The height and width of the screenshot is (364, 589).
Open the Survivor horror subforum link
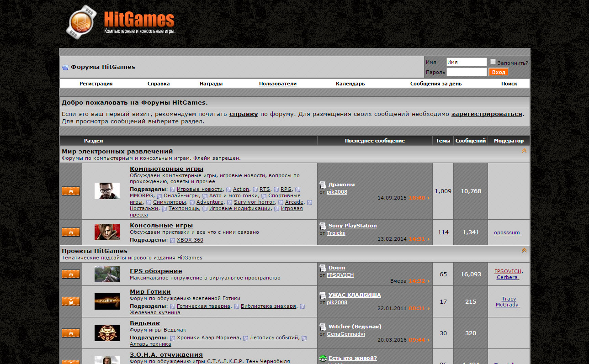(255, 202)
